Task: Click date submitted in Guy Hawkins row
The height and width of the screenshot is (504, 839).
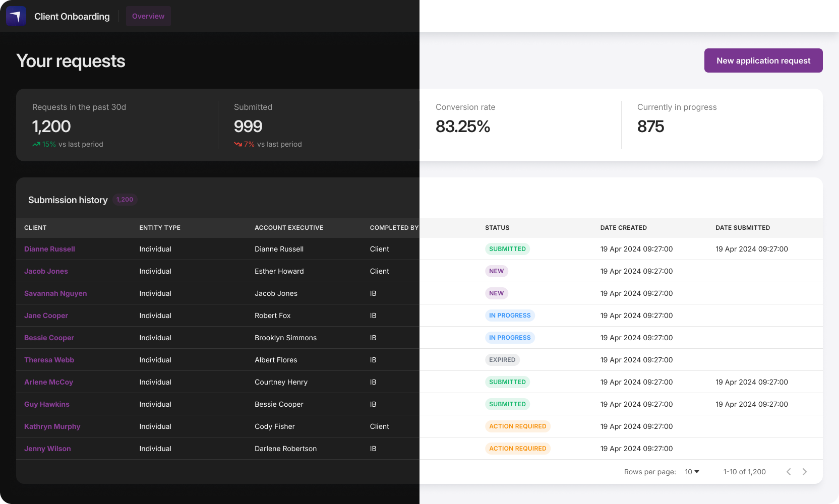Action: tap(752, 404)
